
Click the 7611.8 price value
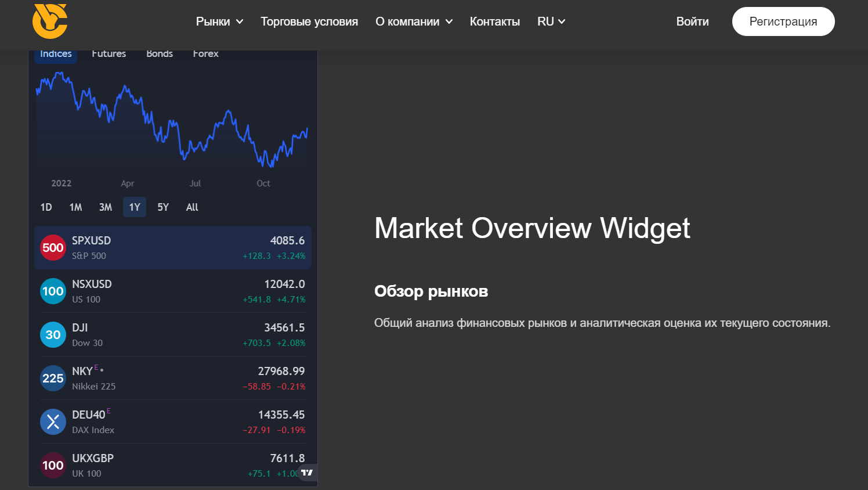pyautogui.click(x=287, y=458)
